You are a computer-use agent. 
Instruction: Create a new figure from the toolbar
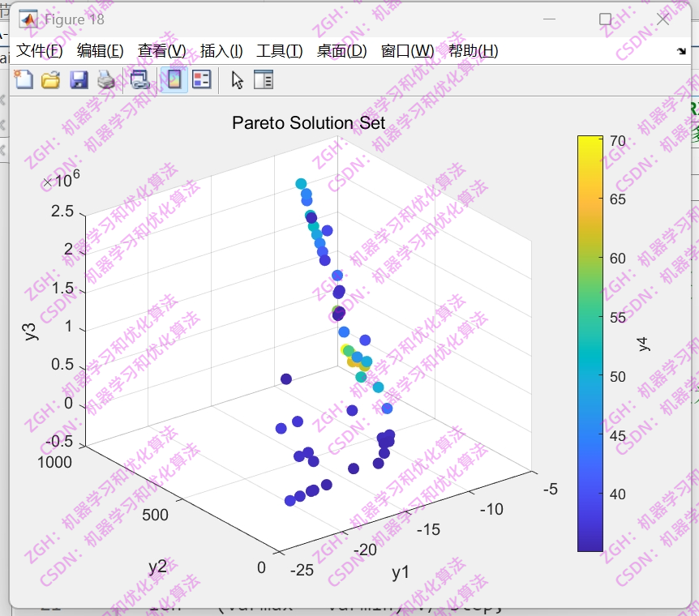(x=23, y=79)
